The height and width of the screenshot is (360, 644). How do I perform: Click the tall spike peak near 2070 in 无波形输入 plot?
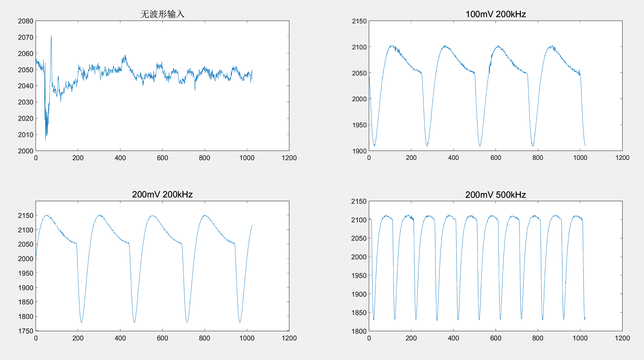51,36
